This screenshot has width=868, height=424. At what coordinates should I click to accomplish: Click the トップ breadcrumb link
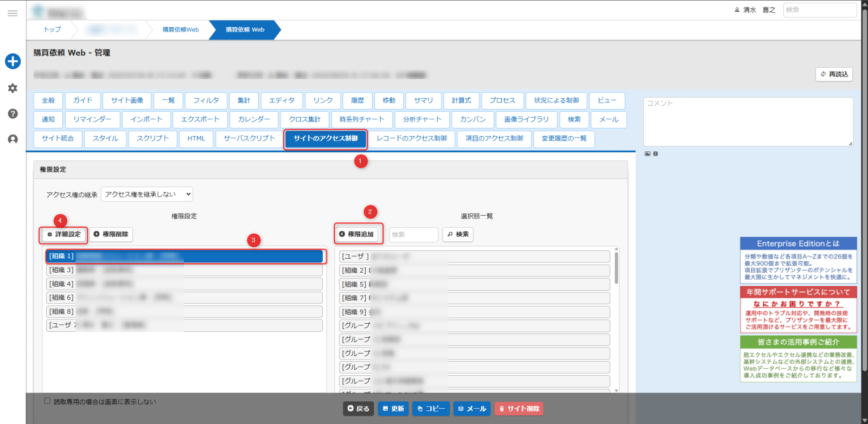(53, 30)
